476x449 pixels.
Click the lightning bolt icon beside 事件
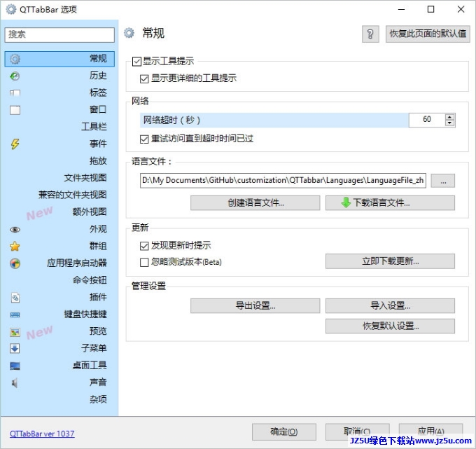[15, 144]
